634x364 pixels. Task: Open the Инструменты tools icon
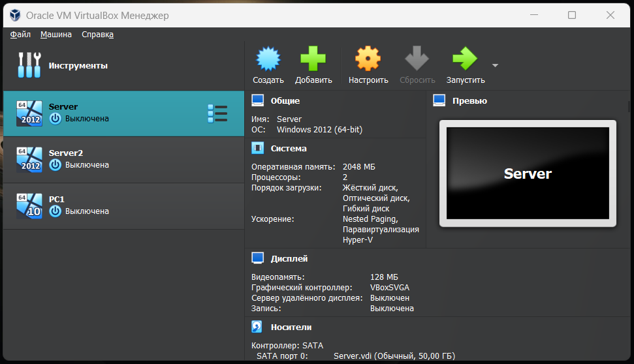(29, 65)
